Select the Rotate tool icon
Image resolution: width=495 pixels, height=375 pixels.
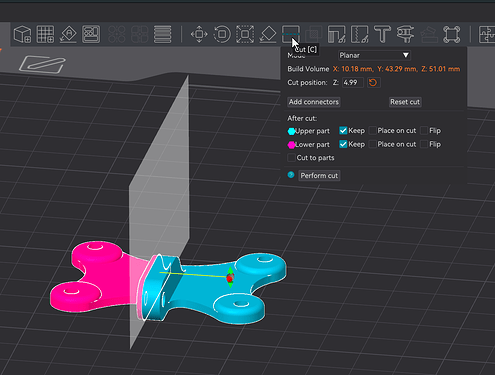click(x=222, y=34)
